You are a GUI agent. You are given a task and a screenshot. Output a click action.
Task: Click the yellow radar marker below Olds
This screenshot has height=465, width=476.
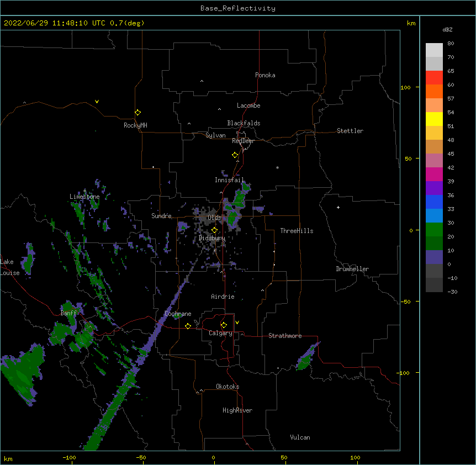pyautogui.click(x=214, y=230)
